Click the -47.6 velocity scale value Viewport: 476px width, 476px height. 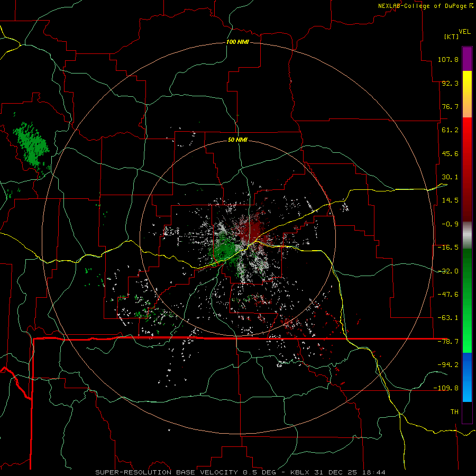pyautogui.click(x=448, y=295)
